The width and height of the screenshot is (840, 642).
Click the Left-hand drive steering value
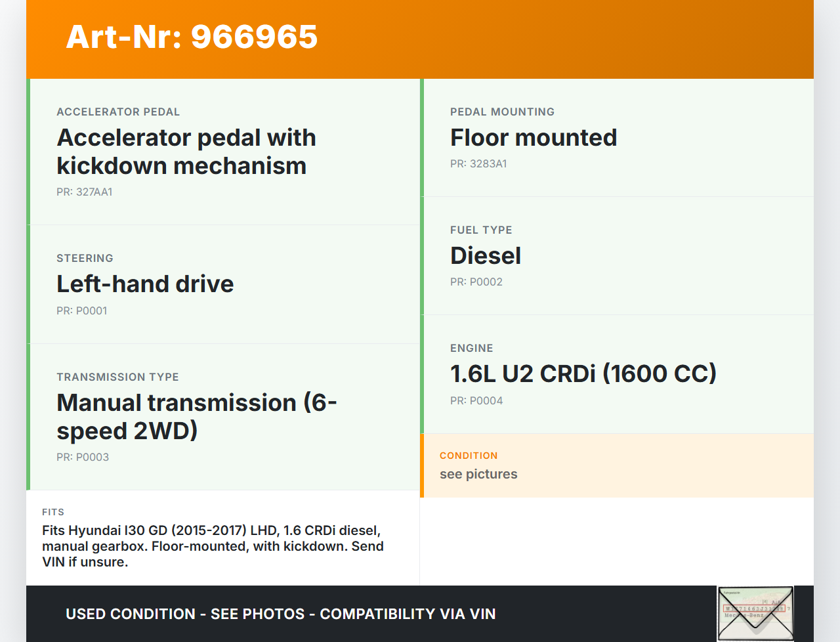[x=145, y=284]
